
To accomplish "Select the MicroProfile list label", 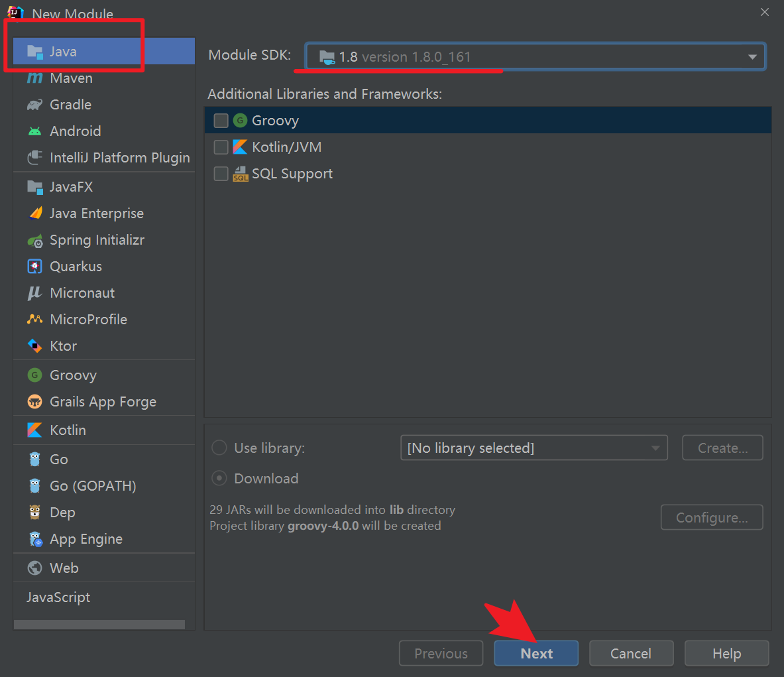I will point(89,319).
